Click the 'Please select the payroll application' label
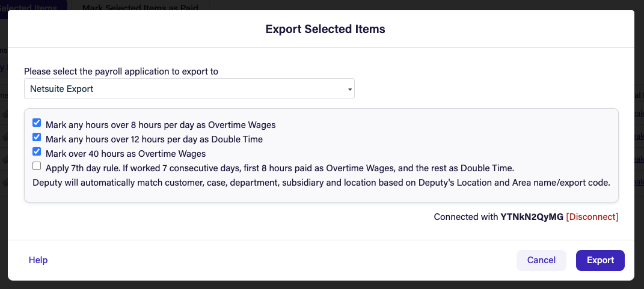The width and height of the screenshot is (644, 289). pos(121,71)
